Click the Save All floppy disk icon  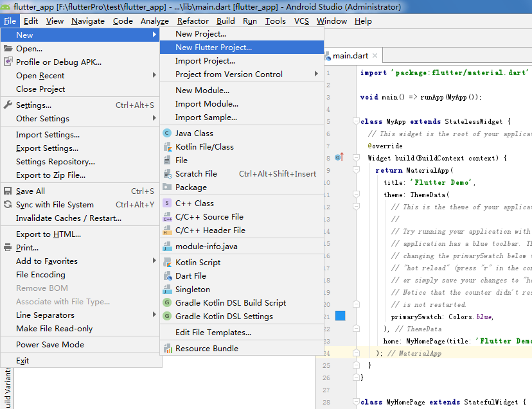8,191
